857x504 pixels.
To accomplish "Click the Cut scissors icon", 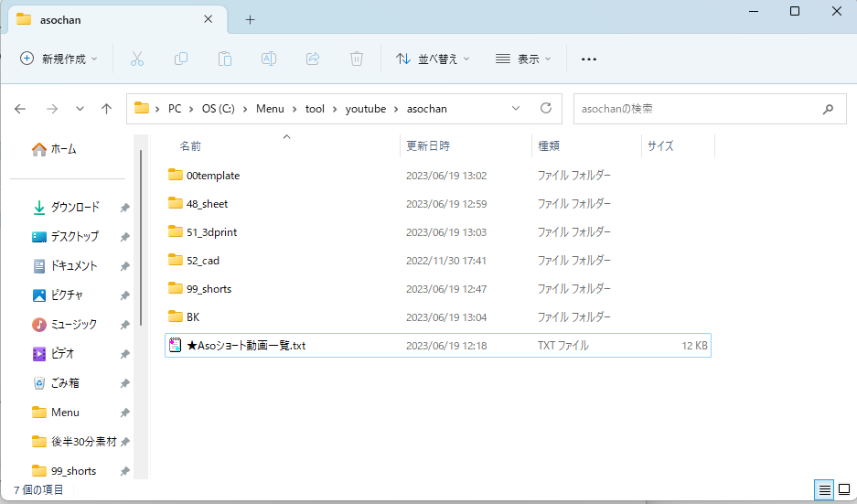I will pos(137,59).
